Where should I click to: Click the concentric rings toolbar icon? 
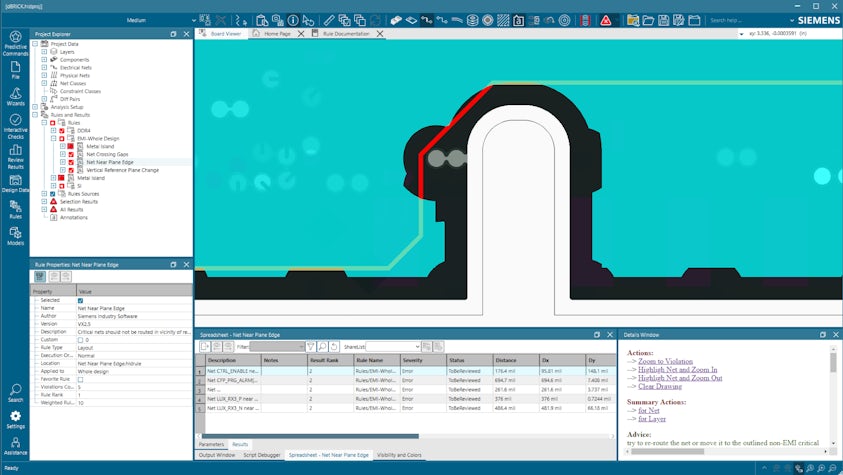tap(565, 20)
